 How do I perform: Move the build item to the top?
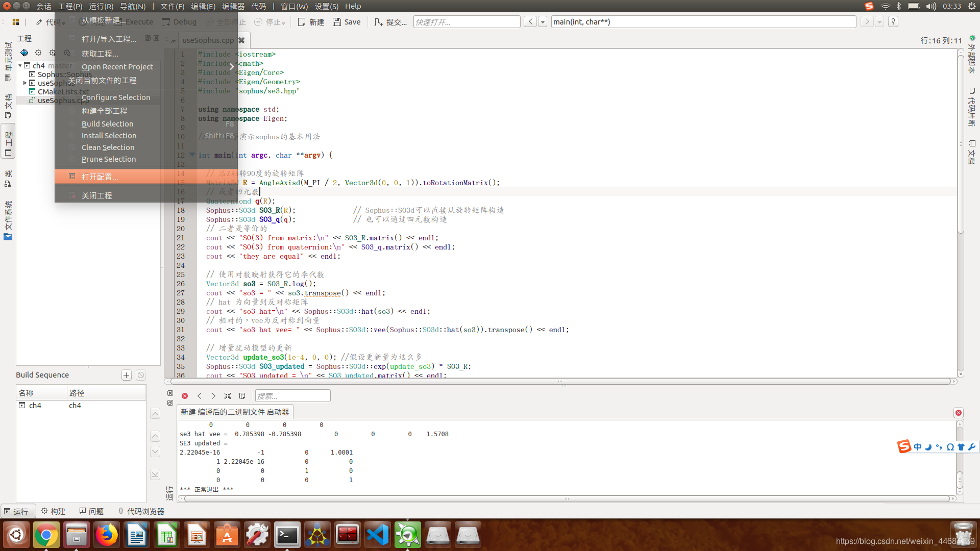155,413
